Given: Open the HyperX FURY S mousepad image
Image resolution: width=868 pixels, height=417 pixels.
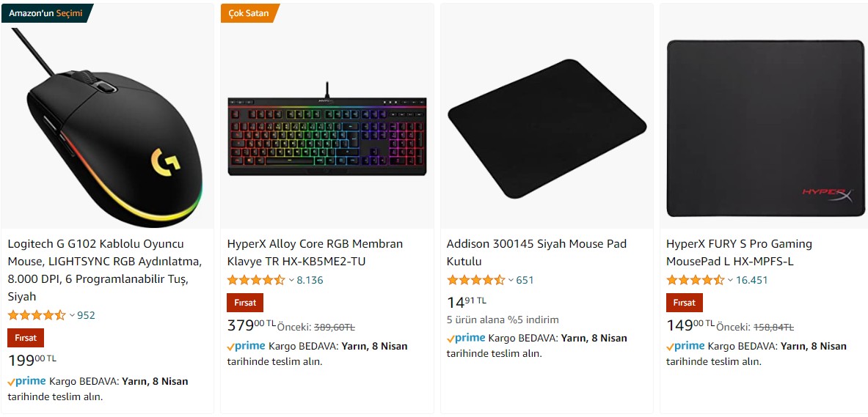Looking at the screenshot, I should coord(765,128).
